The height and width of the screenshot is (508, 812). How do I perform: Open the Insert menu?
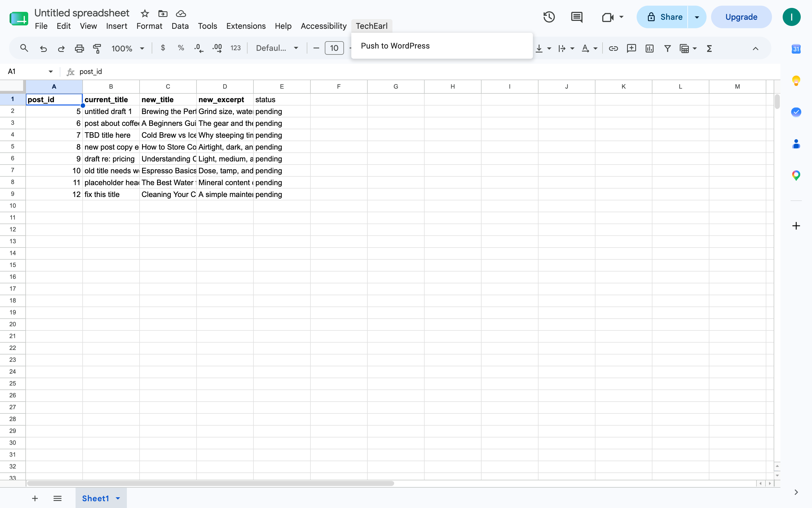pos(116,26)
